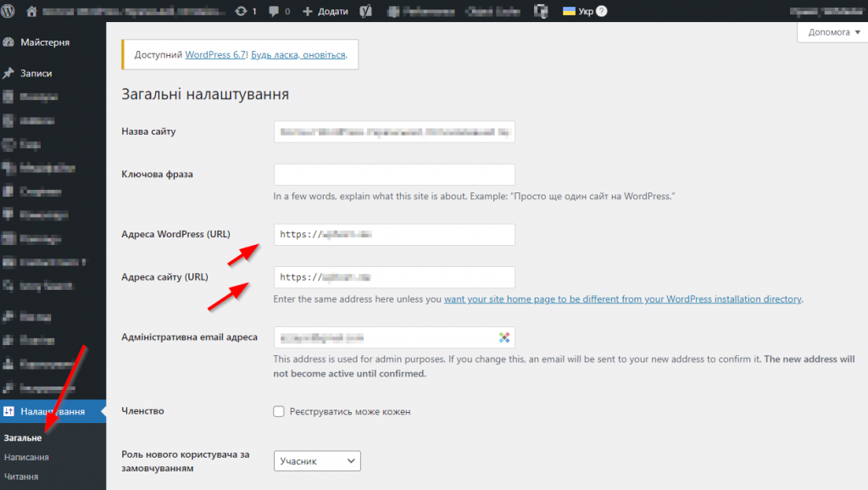The width and height of the screenshot is (868, 490).
Task: Expand the Допомога help tab
Action: (x=833, y=32)
